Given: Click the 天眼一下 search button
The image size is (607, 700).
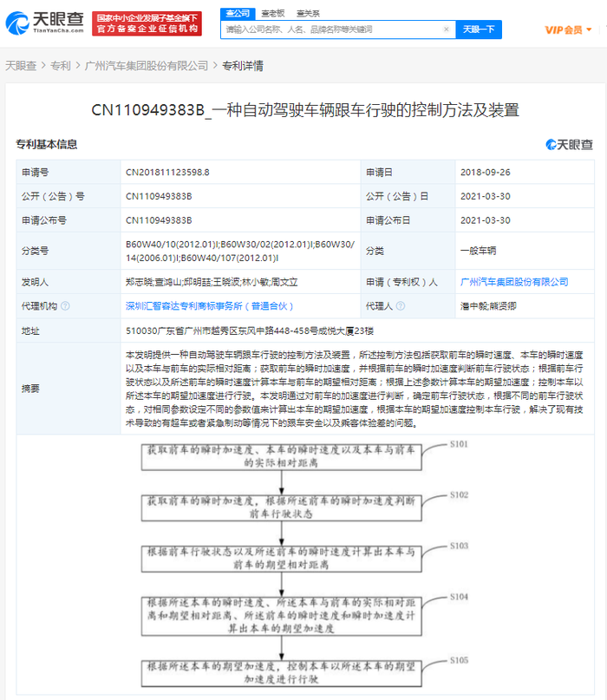Looking at the screenshot, I should (479, 29).
